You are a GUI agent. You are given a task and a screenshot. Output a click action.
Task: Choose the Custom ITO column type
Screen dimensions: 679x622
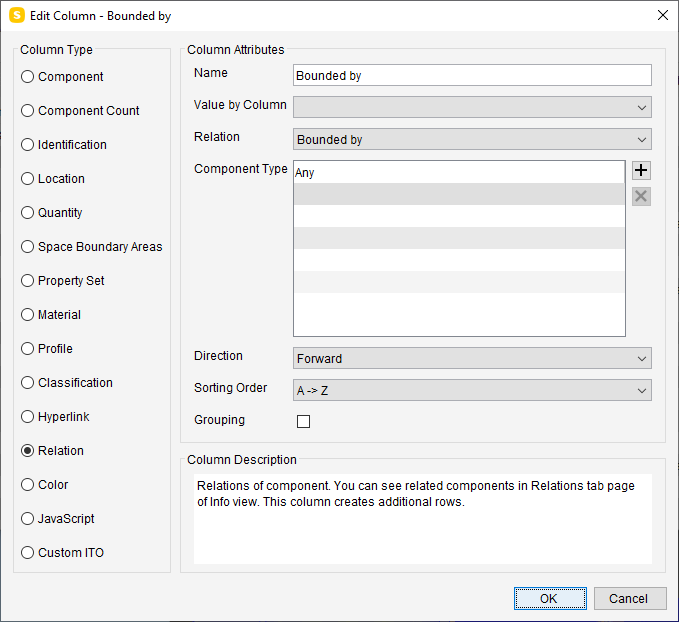click(27, 553)
